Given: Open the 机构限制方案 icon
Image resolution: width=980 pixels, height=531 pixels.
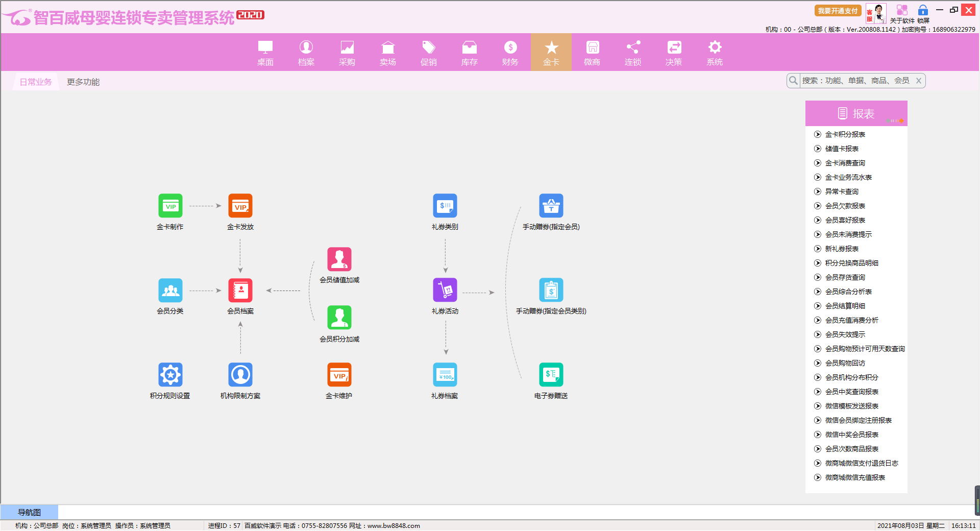Looking at the screenshot, I should click(240, 375).
